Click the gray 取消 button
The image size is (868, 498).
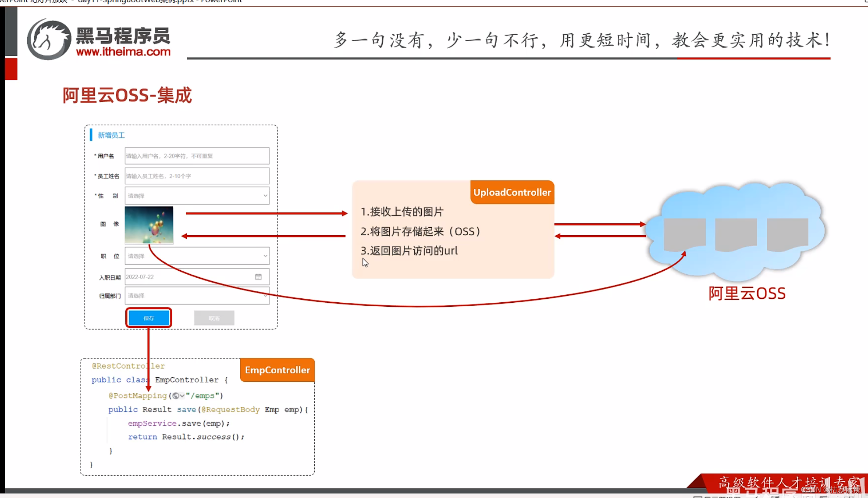click(214, 318)
